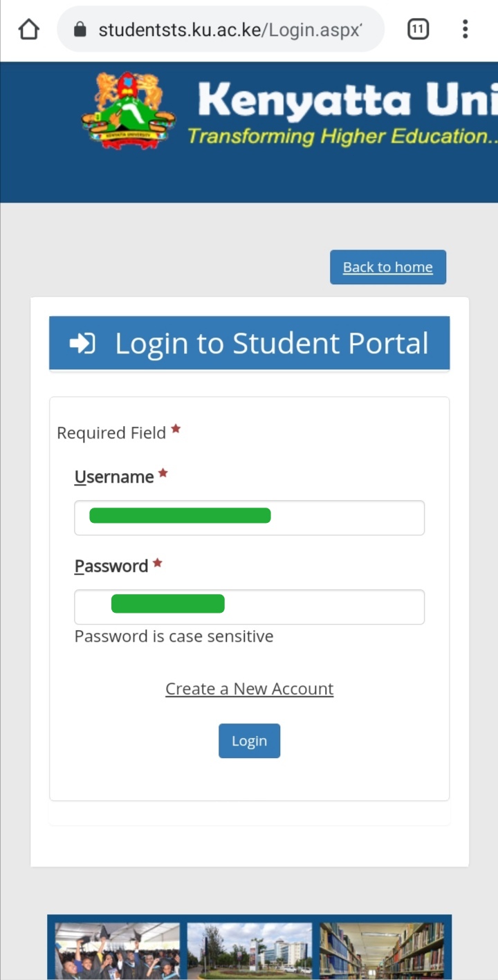Tap the padlock site security icon
498x980 pixels.
pos(80,29)
